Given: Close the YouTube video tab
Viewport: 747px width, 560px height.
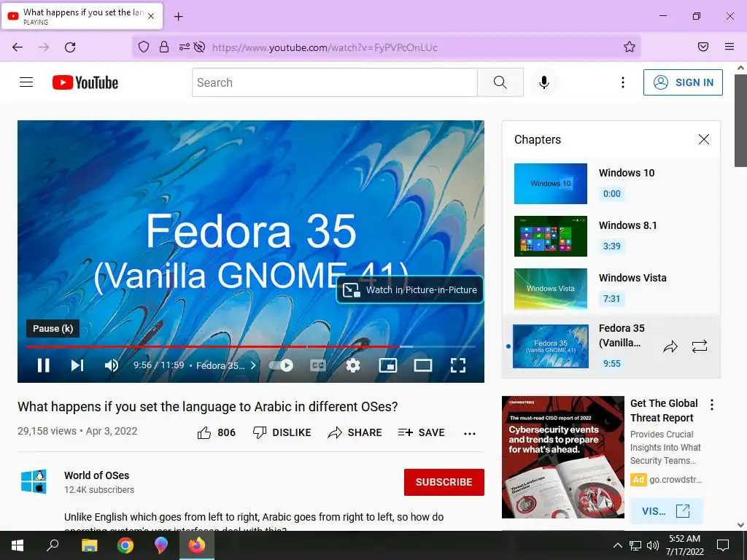Looking at the screenshot, I should [151, 16].
